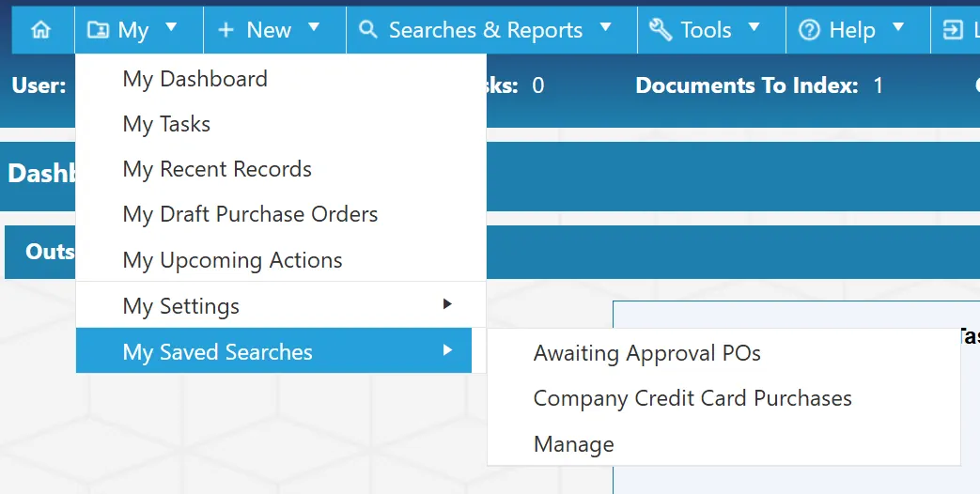Viewport: 980px width, 494px height.
Task: Click the New label in navigation bar
Action: pyautogui.click(x=270, y=30)
